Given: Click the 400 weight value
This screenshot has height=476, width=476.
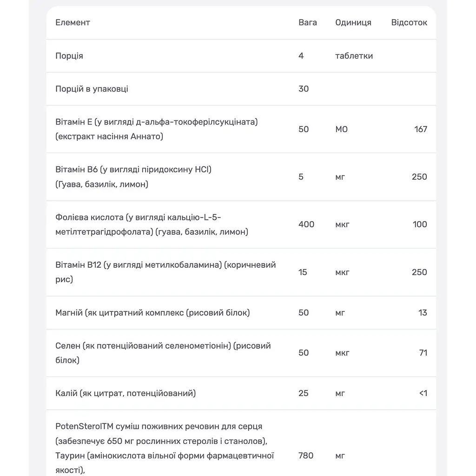Looking at the screenshot, I should click(x=306, y=225).
